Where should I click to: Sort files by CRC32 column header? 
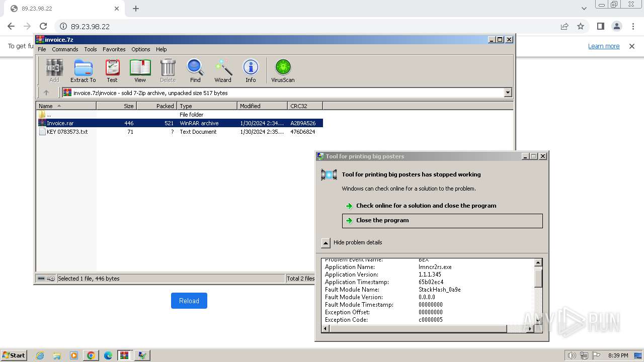pos(305,106)
